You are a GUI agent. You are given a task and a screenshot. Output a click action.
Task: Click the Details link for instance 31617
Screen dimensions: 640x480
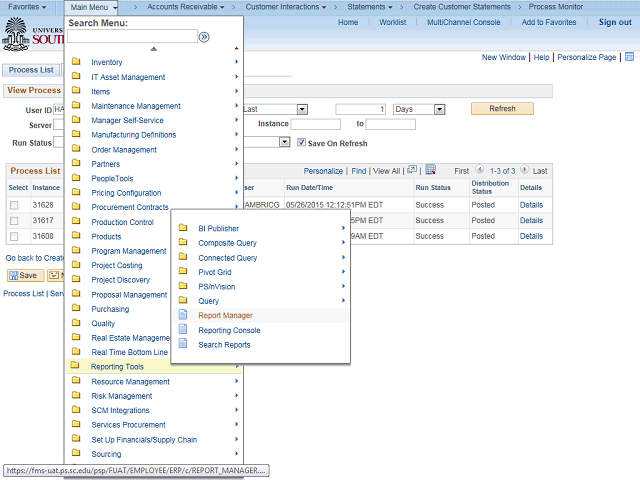pyautogui.click(x=531, y=221)
